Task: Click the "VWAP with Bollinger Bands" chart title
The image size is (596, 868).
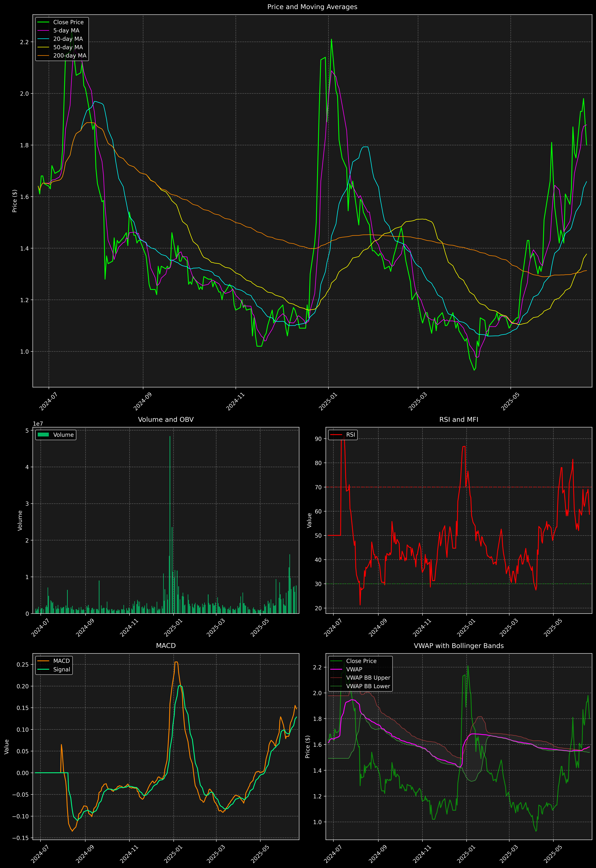Action: 459,646
